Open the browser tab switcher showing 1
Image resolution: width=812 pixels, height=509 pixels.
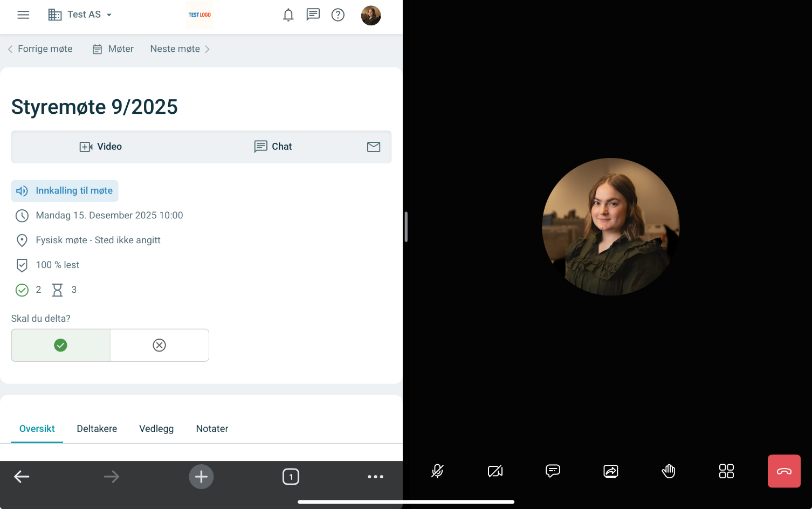click(x=291, y=477)
